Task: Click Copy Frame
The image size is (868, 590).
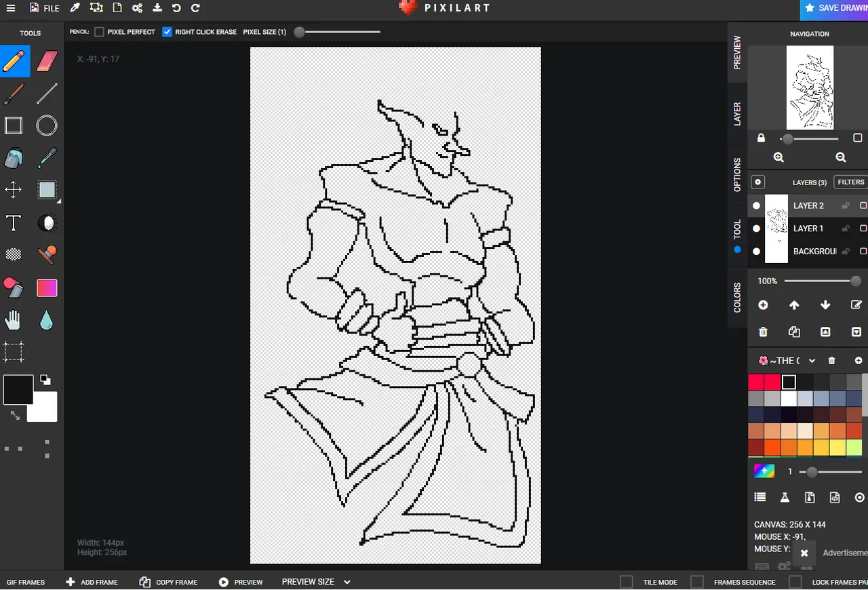Action: 168,582
